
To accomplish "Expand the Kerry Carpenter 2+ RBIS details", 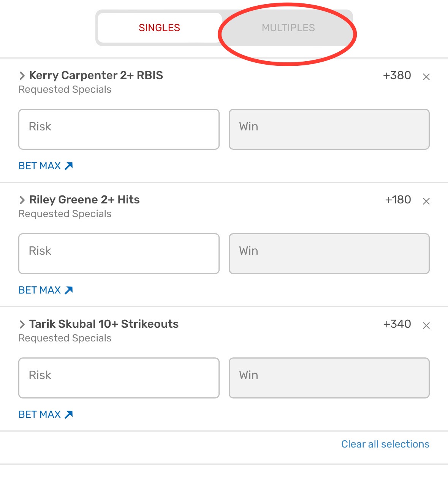I will [x=22, y=76].
